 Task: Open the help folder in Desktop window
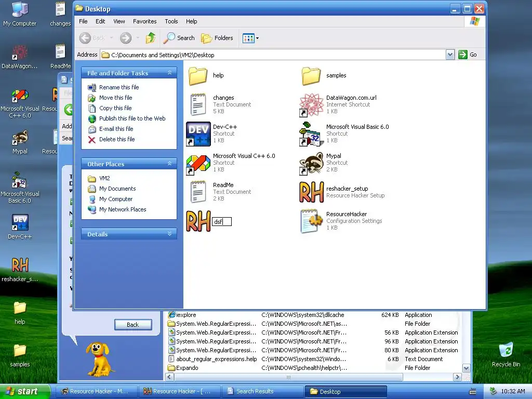click(198, 76)
